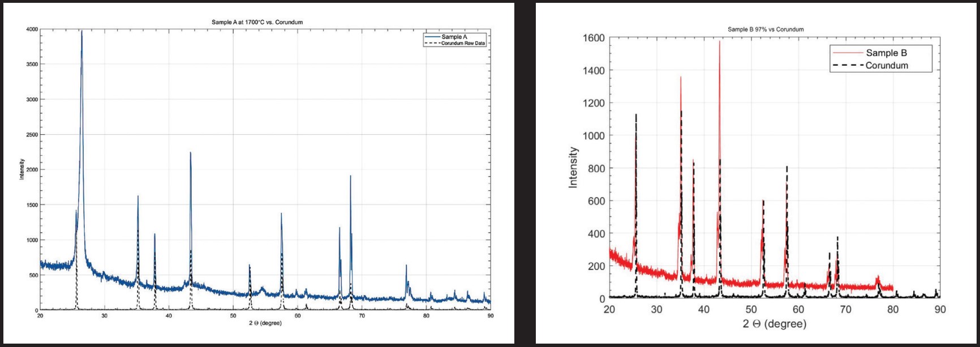
Task: Click the "Intensity" y-axis label of the left chart
Action: [x=22, y=169]
